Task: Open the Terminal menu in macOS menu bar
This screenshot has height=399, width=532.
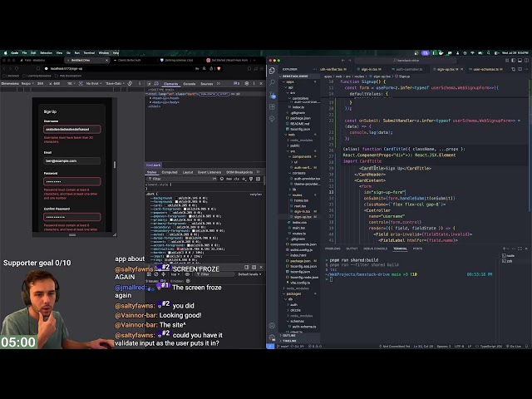Action: (89, 53)
